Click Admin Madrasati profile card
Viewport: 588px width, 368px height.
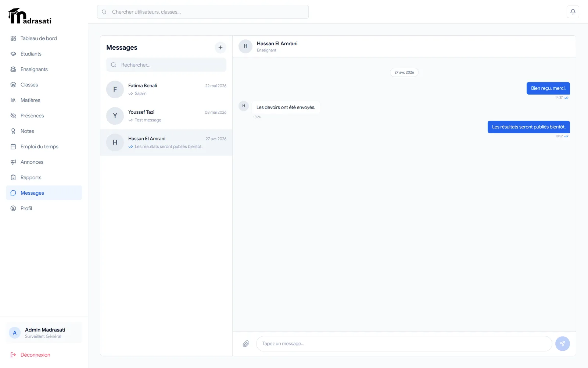(x=44, y=333)
